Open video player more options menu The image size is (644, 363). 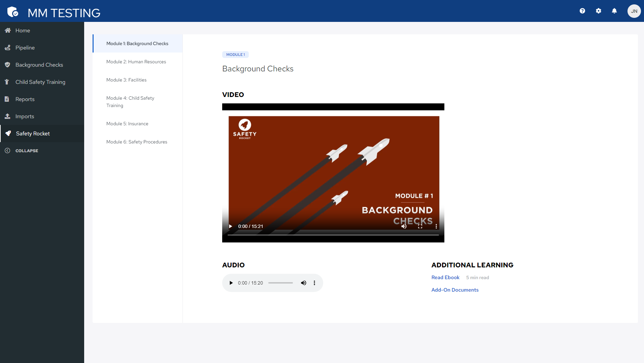tap(436, 226)
